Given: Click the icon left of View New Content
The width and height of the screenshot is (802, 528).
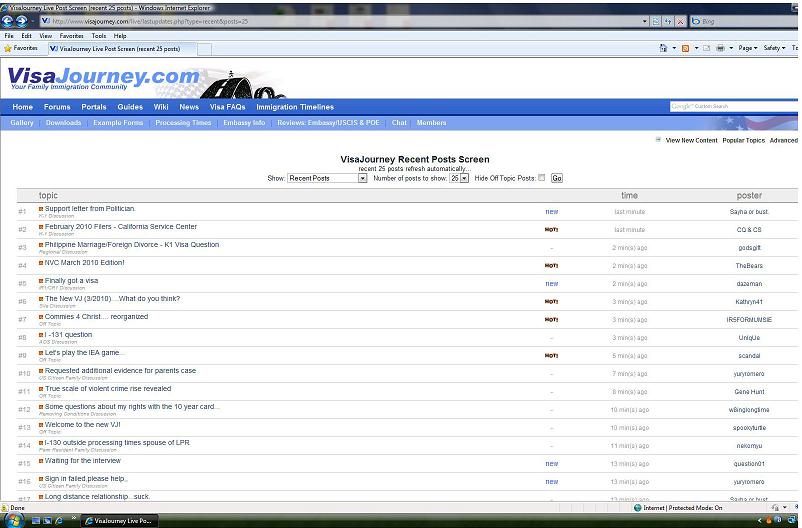Looking at the screenshot, I should [658, 139].
